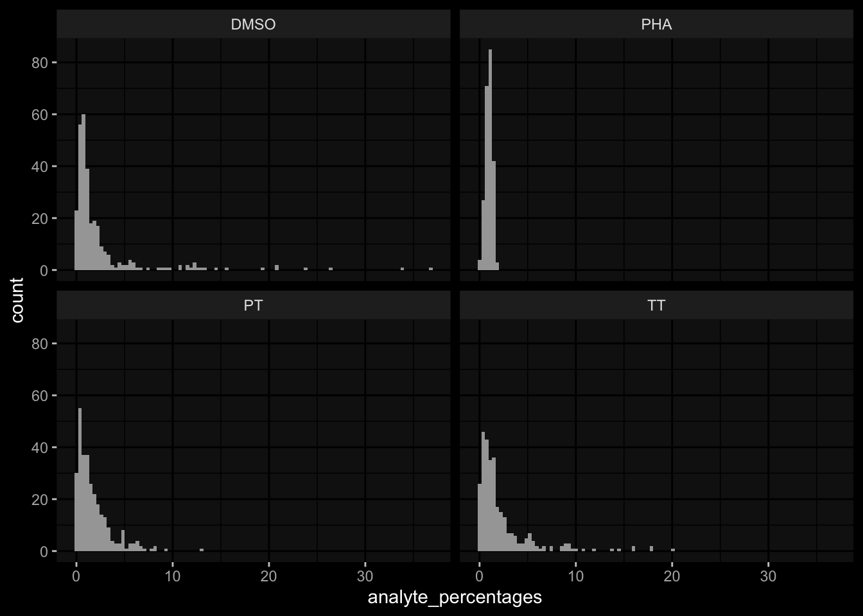
Task: Click x-axis tick 10 under TT panel
Action: point(576,576)
